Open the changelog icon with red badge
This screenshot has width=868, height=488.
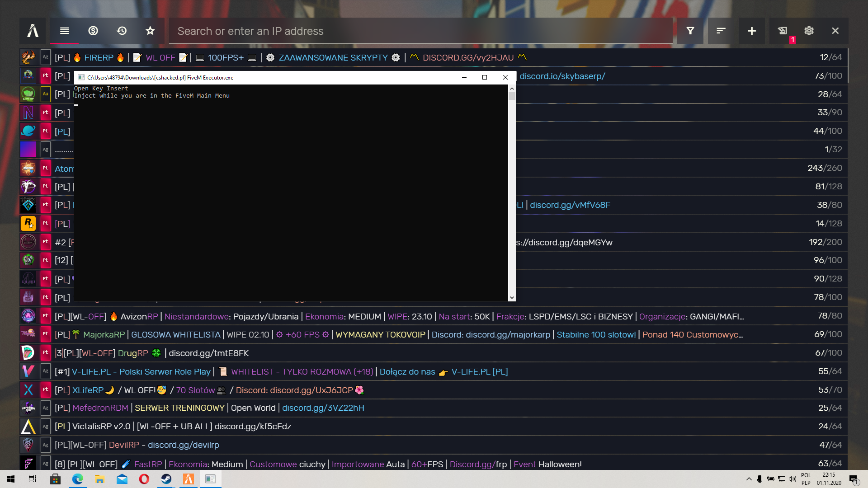click(783, 31)
